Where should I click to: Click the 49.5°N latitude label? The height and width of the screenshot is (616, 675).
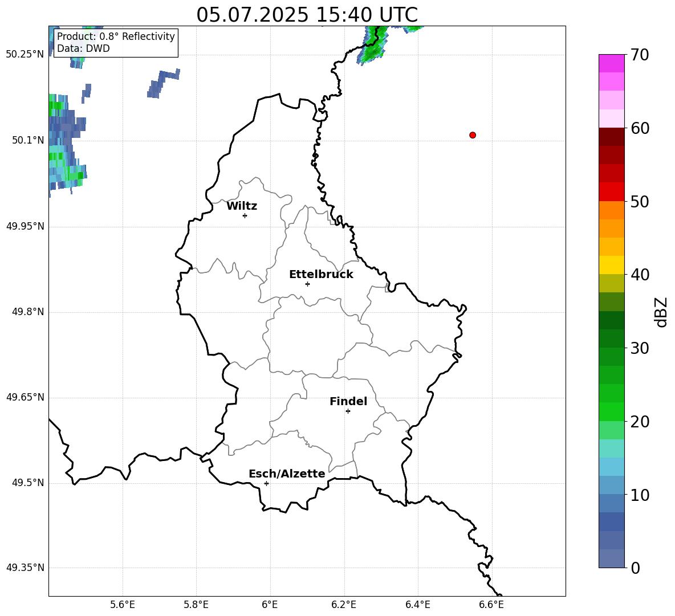(x=28, y=483)
